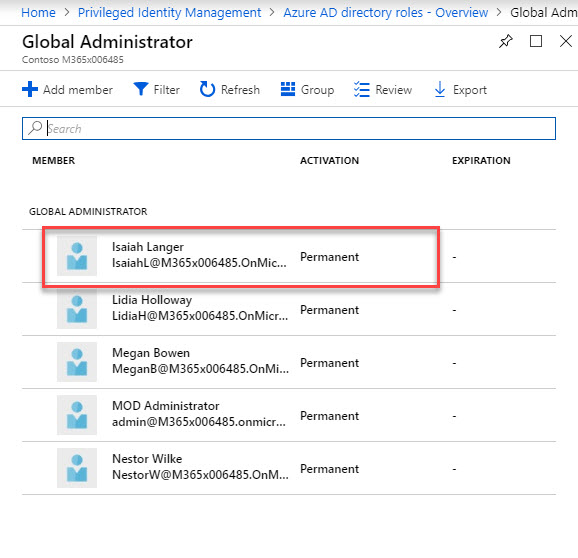Click the Refresh circular arrow icon
578x558 pixels.
(x=207, y=89)
